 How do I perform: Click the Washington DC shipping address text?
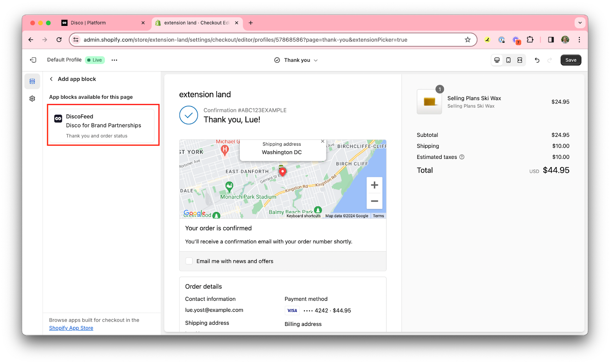282,152
